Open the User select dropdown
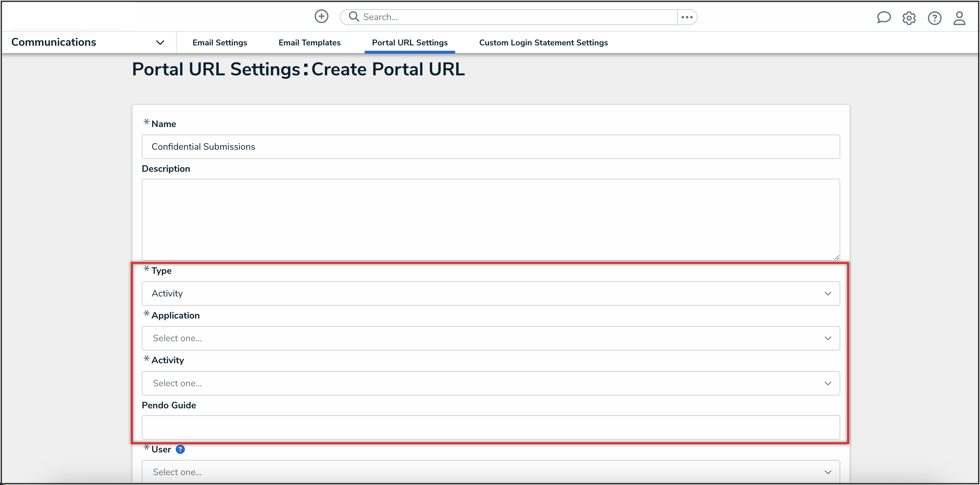The width and height of the screenshot is (980, 485). [490, 472]
